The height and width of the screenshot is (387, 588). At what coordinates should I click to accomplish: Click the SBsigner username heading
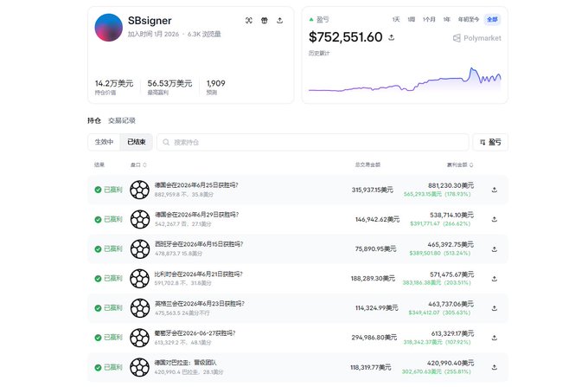point(150,21)
